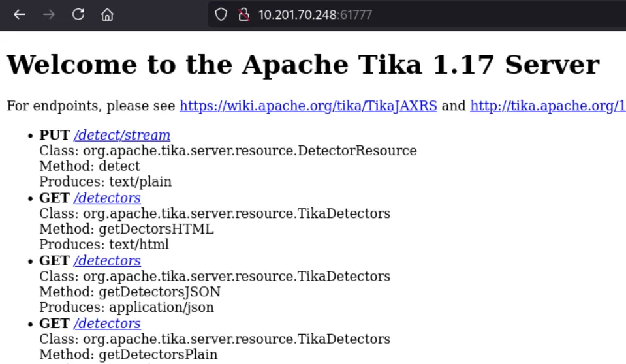Select the text 'Class: org.apache.tika.server.resource.DetectorResource'
The width and height of the screenshot is (626, 364).
[228, 151]
